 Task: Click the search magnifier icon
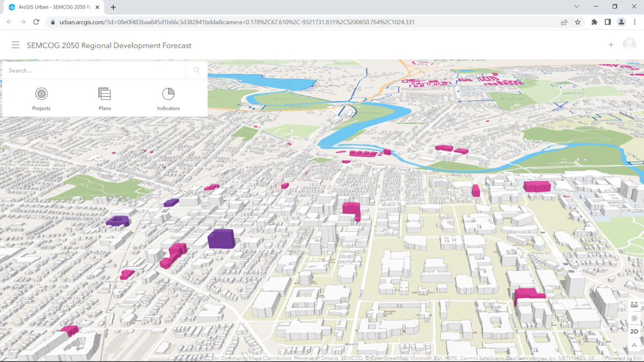tap(196, 70)
